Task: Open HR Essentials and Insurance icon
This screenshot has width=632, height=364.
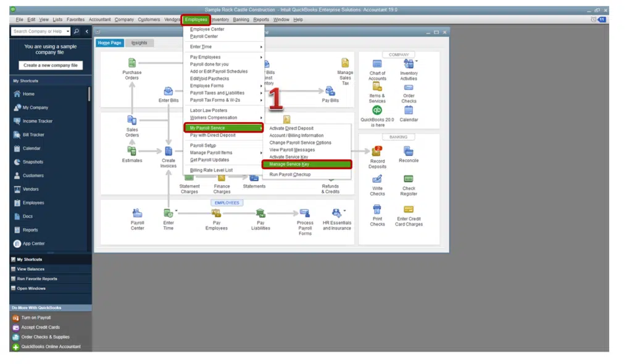Action: (x=336, y=213)
